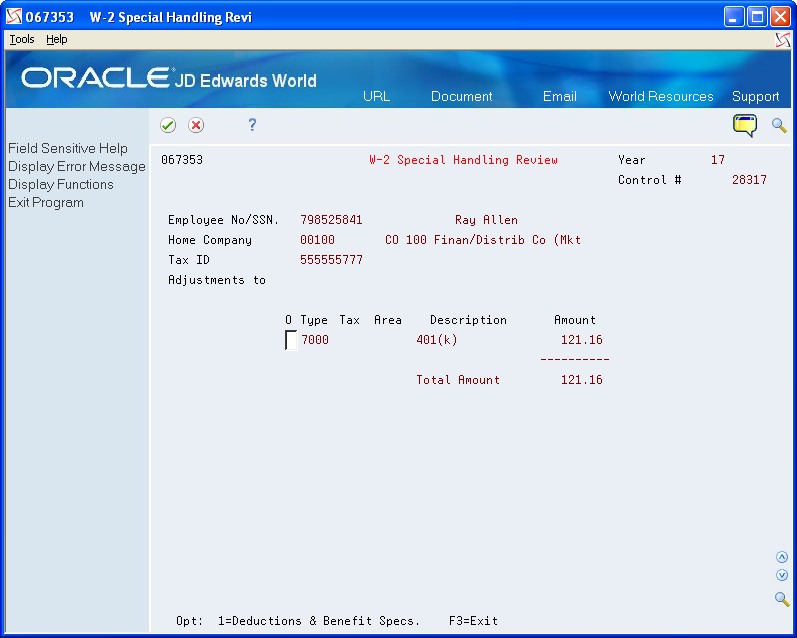Click the Description column header
The image size is (797, 638).
click(x=468, y=320)
